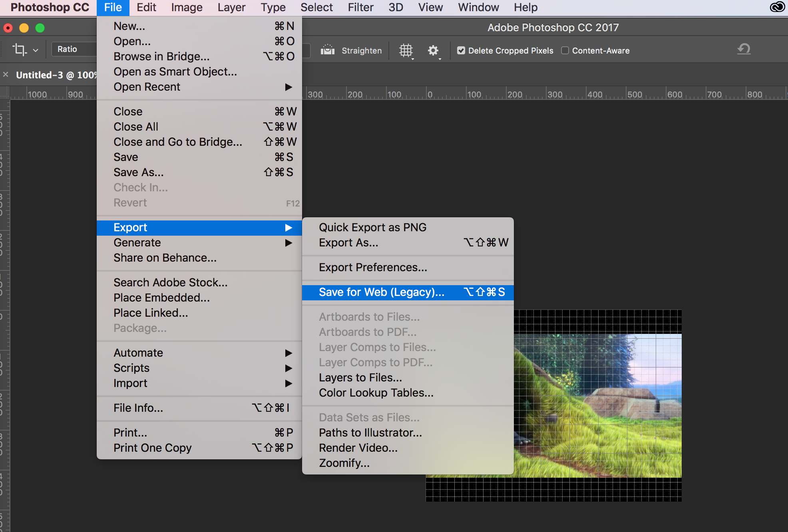
Task: Select Color Lookup Tables...
Action: [x=408, y=393]
